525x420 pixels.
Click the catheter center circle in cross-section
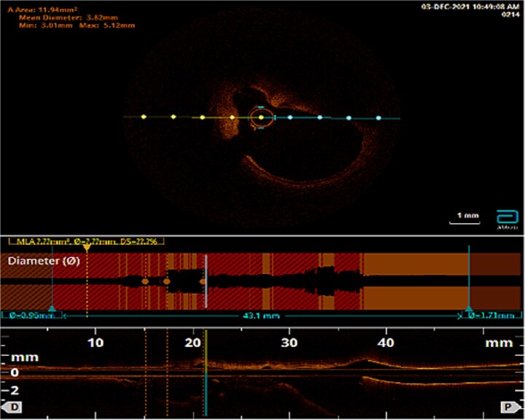[x=261, y=117]
